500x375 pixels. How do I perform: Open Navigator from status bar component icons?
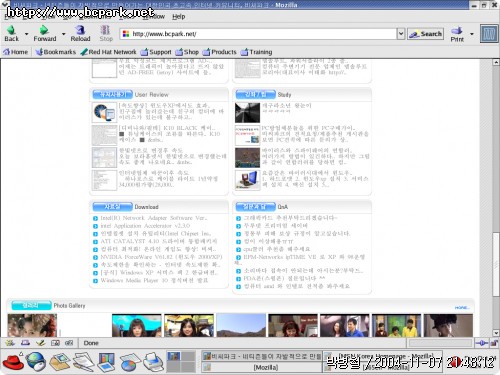pyautogui.click(x=10, y=343)
